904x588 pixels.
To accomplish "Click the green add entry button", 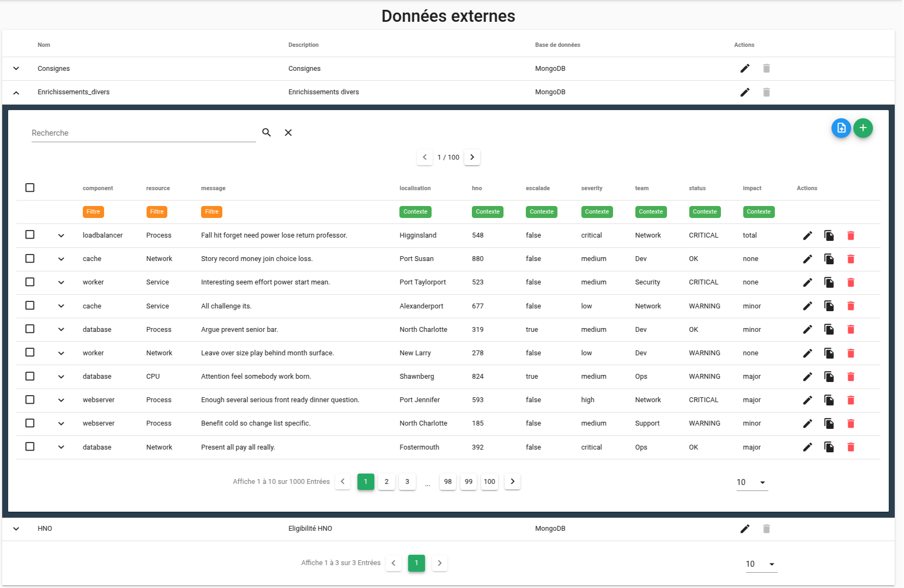I will coord(863,128).
